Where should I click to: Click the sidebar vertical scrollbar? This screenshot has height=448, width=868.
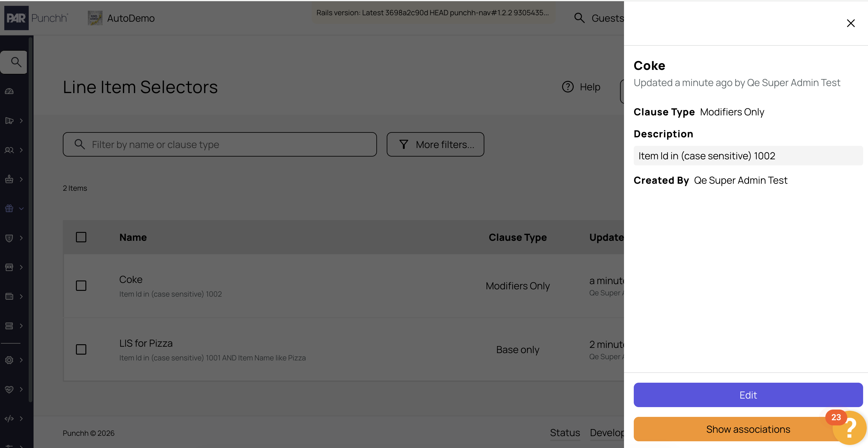pos(31,219)
